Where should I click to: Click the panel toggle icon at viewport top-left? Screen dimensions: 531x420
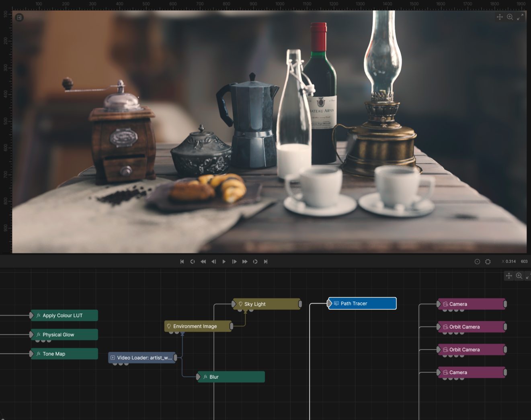(19, 17)
